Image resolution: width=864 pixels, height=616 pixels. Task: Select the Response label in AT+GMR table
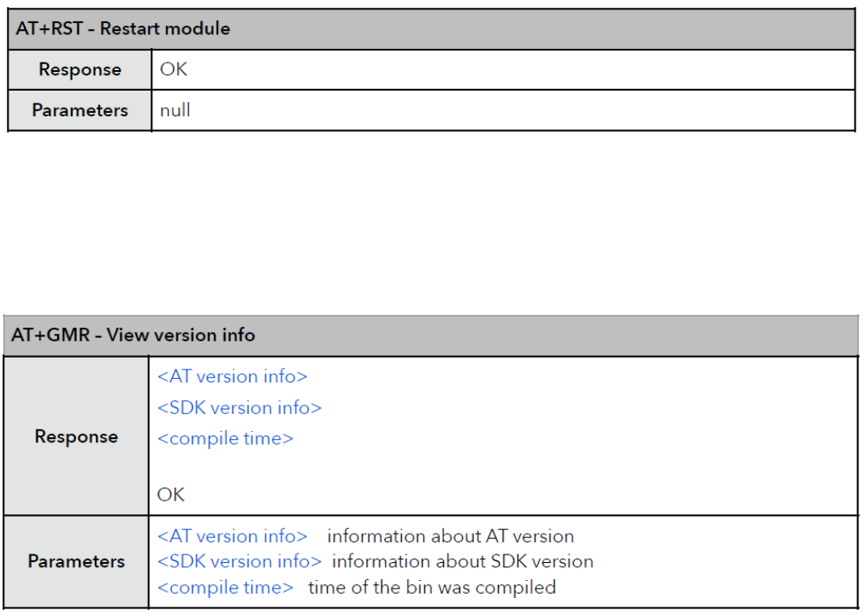tap(76, 436)
